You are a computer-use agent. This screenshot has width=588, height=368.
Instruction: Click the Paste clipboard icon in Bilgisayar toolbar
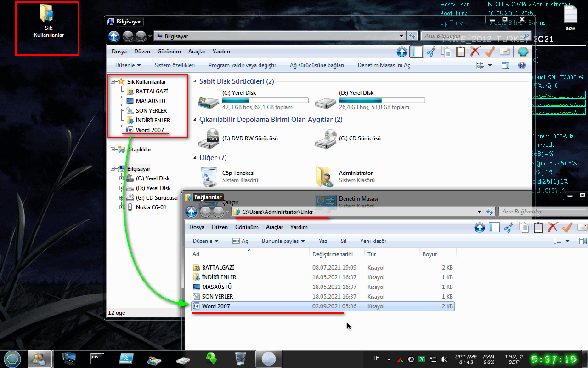[461, 52]
